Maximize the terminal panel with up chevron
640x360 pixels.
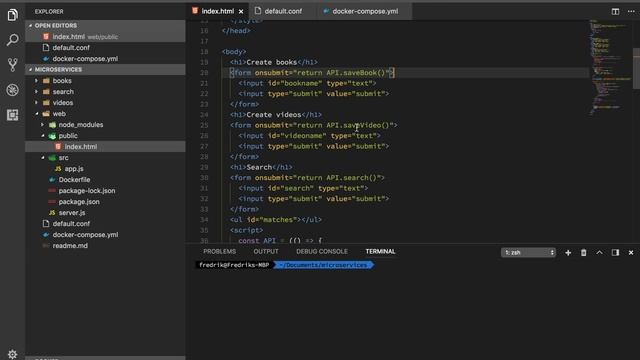coord(599,253)
